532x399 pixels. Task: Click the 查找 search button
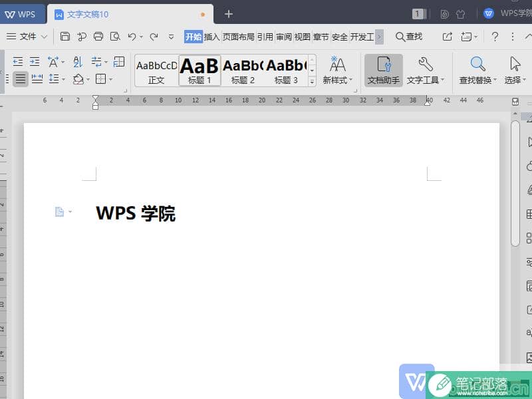coord(409,37)
